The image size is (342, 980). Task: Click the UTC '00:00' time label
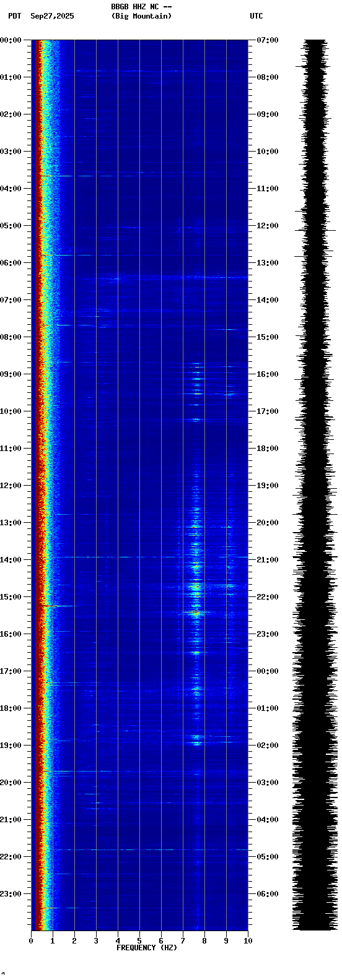[268, 671]
